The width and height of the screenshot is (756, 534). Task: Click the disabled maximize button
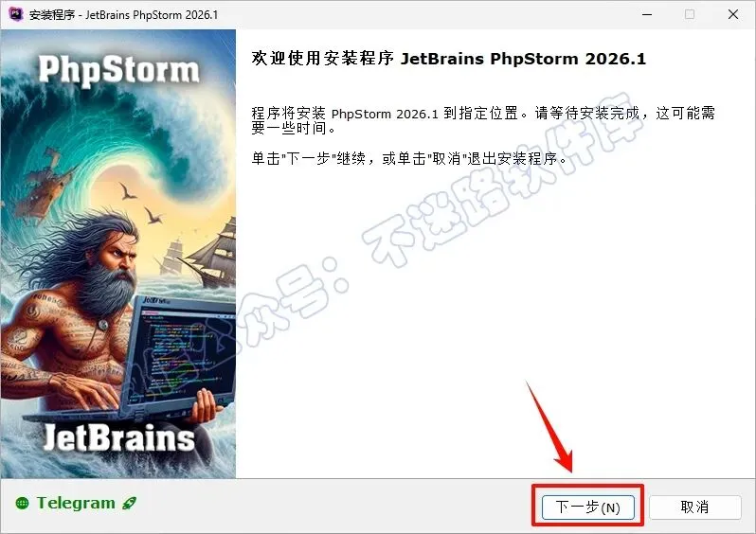tap(690, 14)
